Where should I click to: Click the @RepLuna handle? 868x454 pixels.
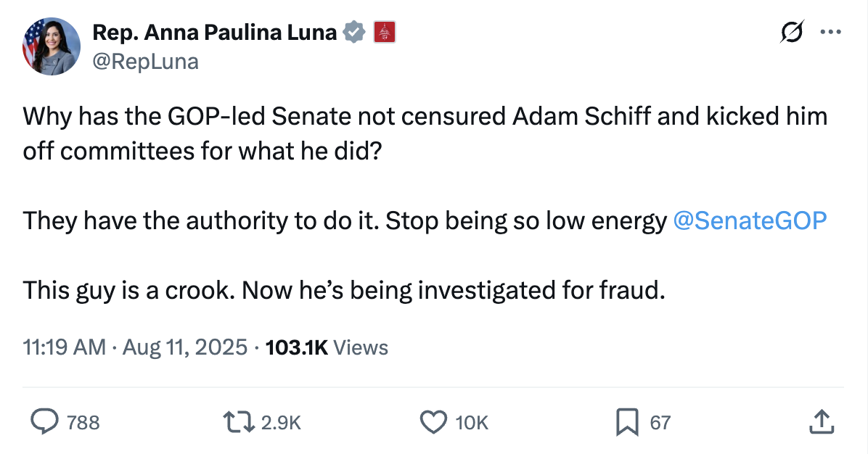click(145, 62)
